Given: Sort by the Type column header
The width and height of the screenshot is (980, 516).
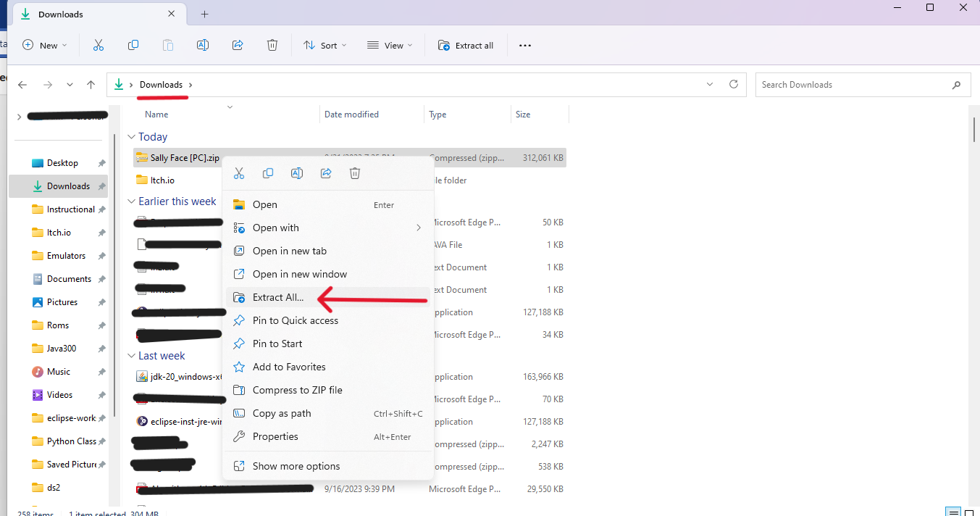Looking at the screenshot, I should [437, 115].
